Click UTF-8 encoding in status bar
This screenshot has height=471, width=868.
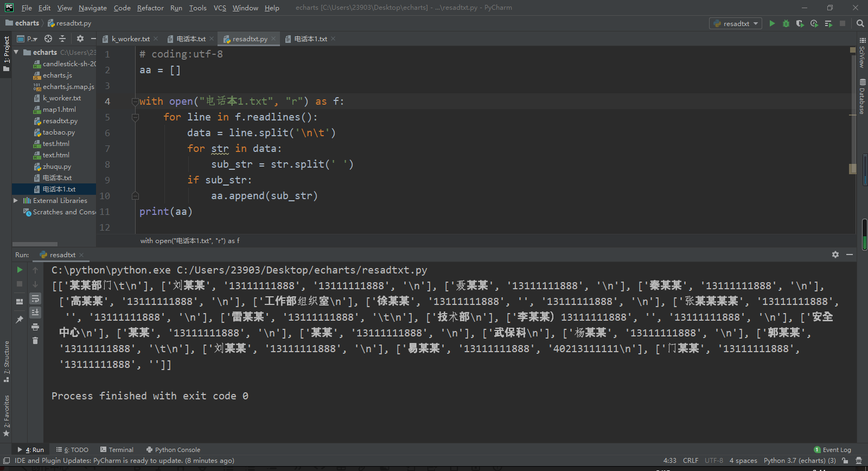[714, 461]
